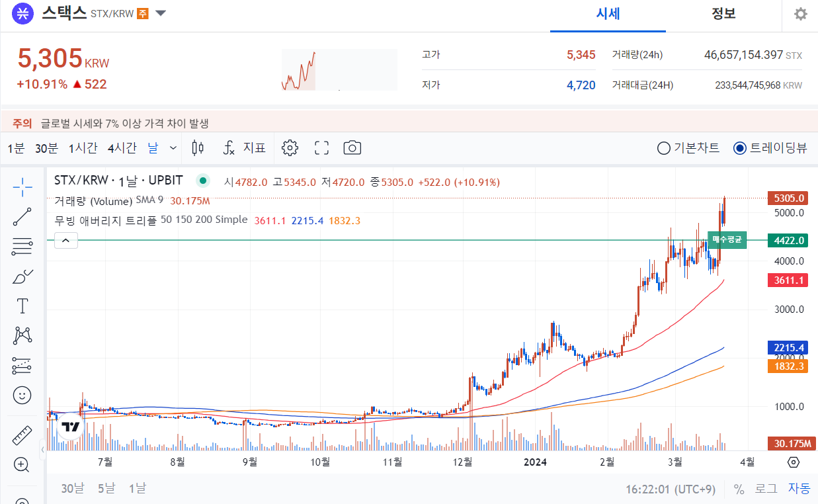818x504 pixels.
Task: Select the 트레이딩뷰 radio option
Action: pyautogui.click(x=770, y=147)
